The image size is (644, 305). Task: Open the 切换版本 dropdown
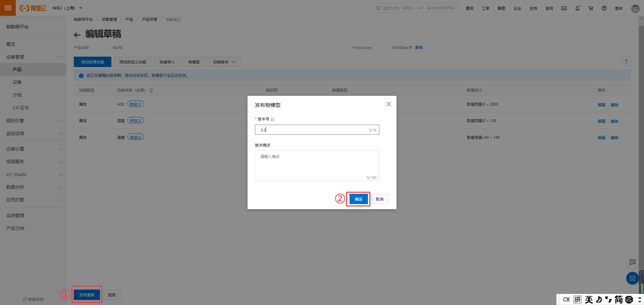click(224, 62)
